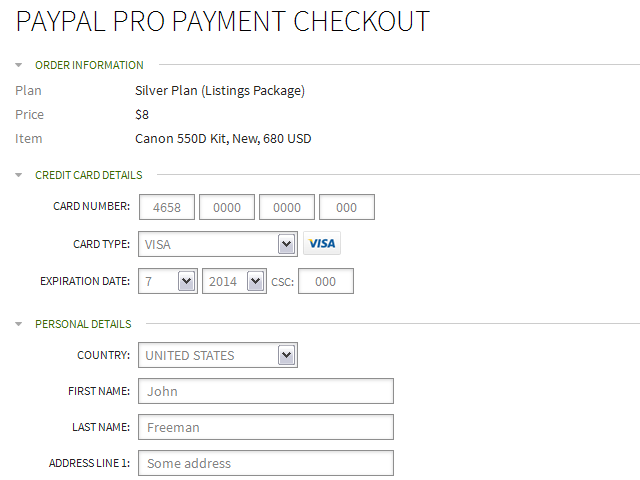The height and width of the screenshot is (480, 640).
Task: Open the expiration month dropdown
Action: (x=168, y=281)
